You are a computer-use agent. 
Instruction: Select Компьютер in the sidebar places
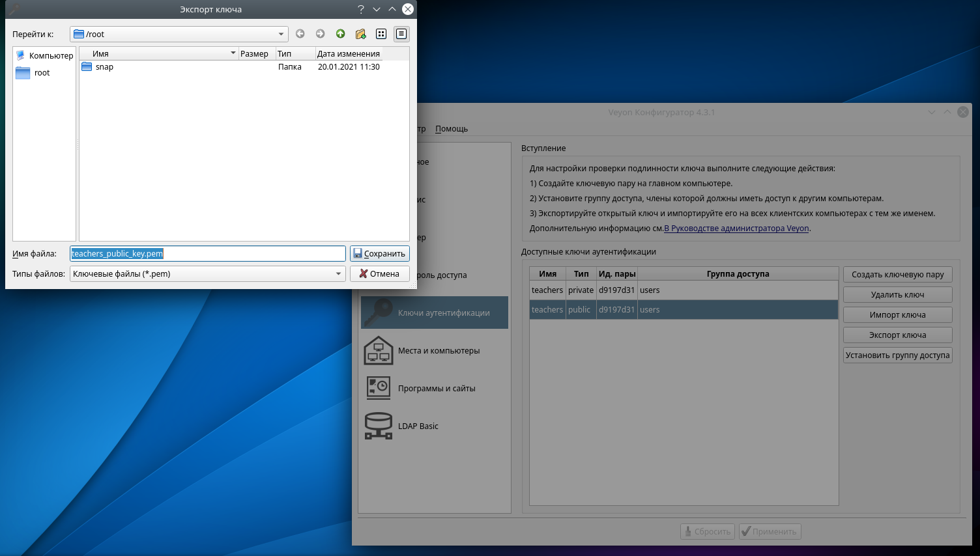point(44,55)
